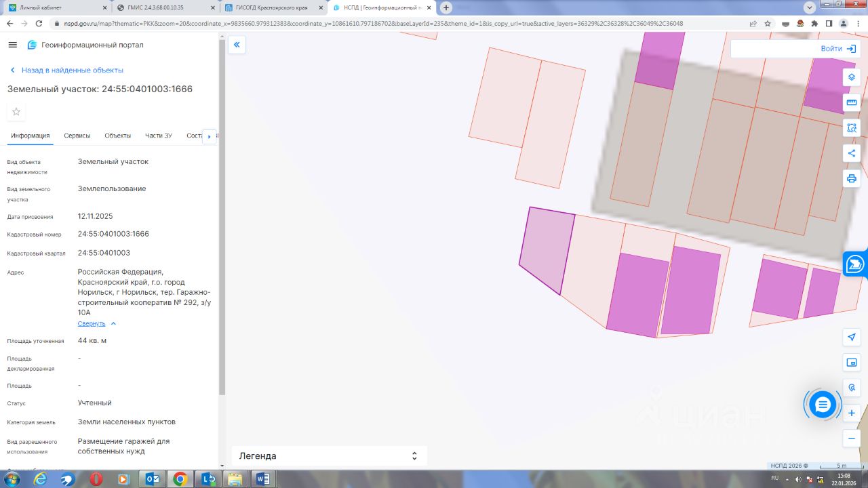This screenshot has height=488, width=868.
Task: Add land plot to favorites star
Action: click(16, 112)
